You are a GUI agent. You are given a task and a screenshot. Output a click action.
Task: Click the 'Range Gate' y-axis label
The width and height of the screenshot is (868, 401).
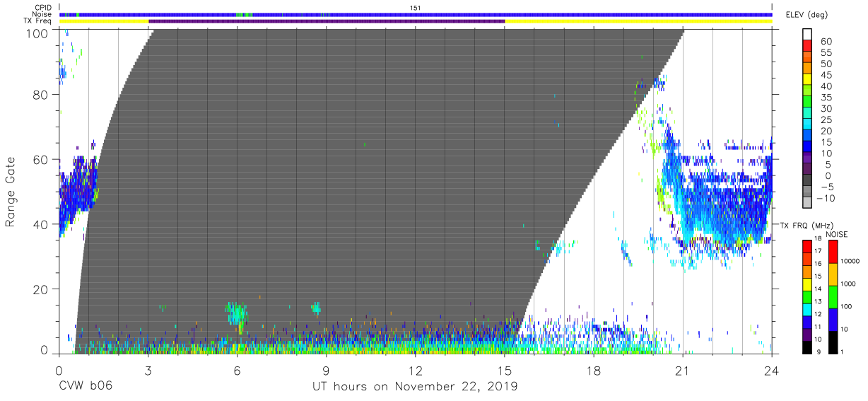pyautogui.click(x=11, y=192)
